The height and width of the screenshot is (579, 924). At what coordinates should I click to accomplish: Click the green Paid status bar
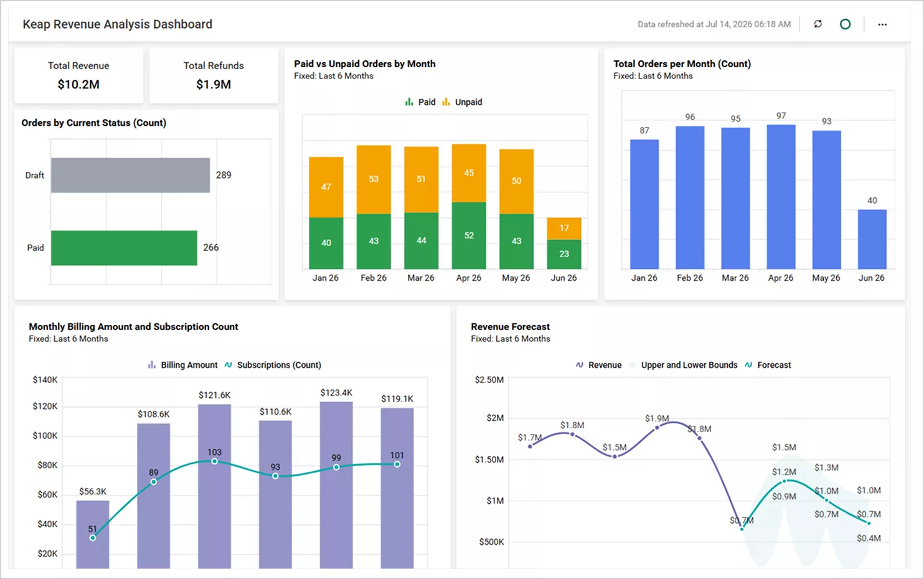(x=124, y=248)
